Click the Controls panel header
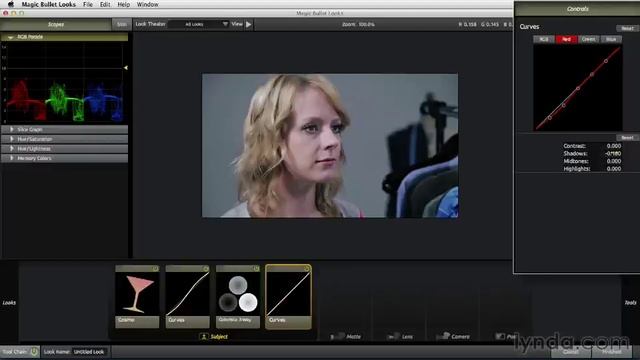Screen dimensions: 640x360 577,9
